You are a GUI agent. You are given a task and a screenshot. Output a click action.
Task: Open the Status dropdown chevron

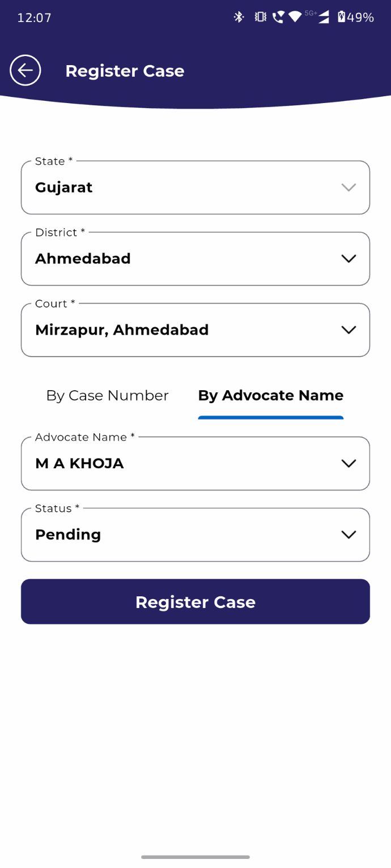(348, 535)
